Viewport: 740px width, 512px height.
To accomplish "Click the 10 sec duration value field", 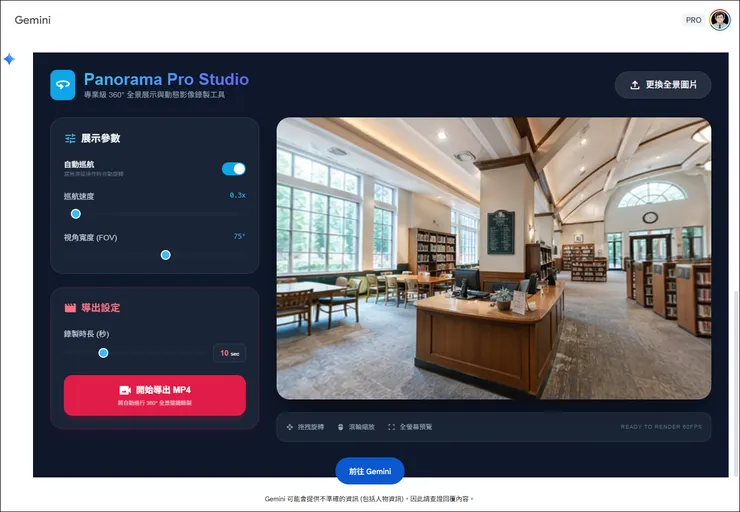I will 229,353.
